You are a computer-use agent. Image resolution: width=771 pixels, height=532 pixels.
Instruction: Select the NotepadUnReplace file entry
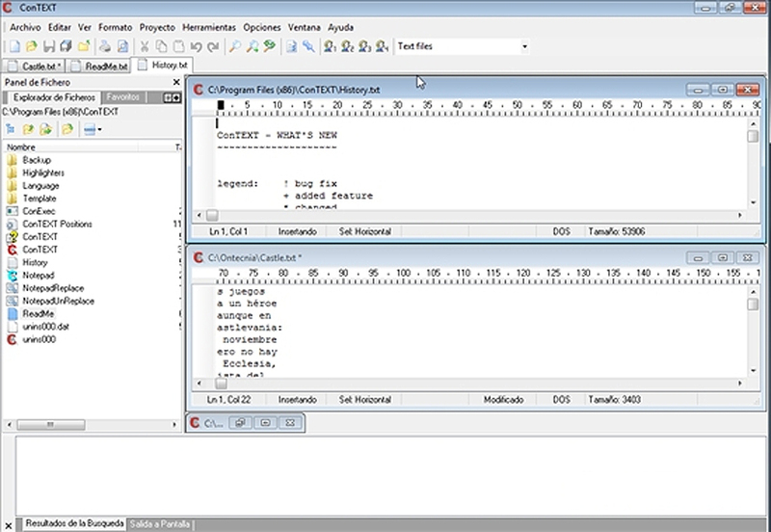coord(58,301)
